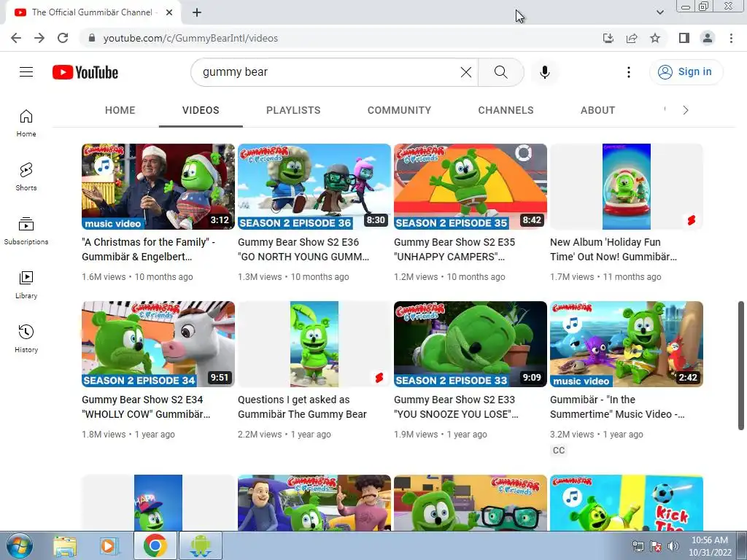Switch to the HOME channel tab
The width and height of the screenshot is (747, 560).
coord(120,111)
